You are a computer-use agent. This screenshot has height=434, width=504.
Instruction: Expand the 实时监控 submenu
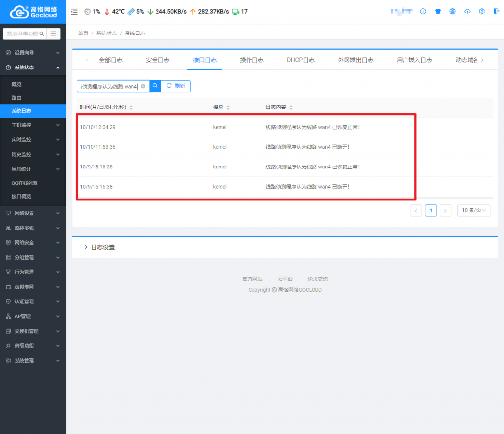coord(33,139)
